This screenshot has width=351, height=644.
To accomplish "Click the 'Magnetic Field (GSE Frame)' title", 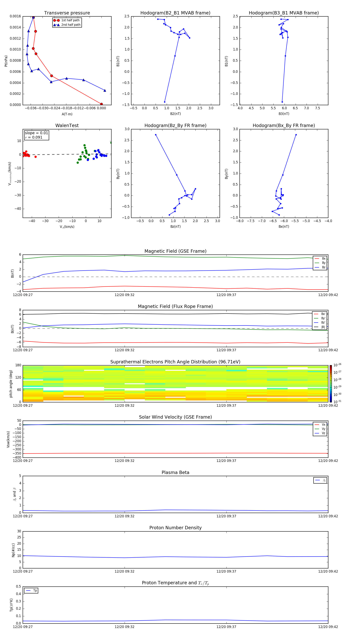I will coord(175,251).
